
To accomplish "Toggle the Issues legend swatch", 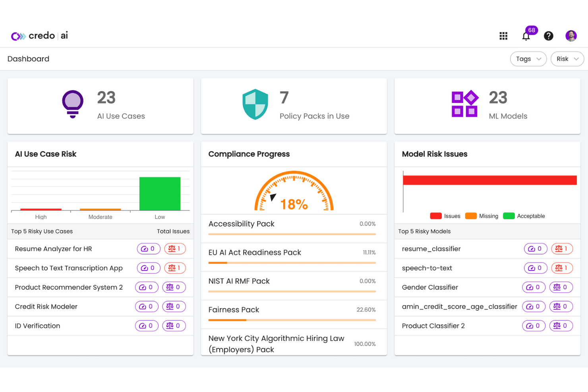I will coord(436,216).
